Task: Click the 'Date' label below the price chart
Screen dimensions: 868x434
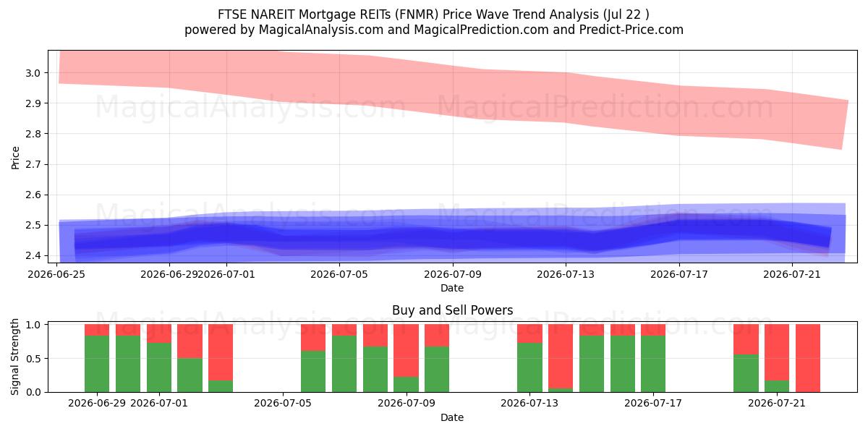Action: coord(452,288)
